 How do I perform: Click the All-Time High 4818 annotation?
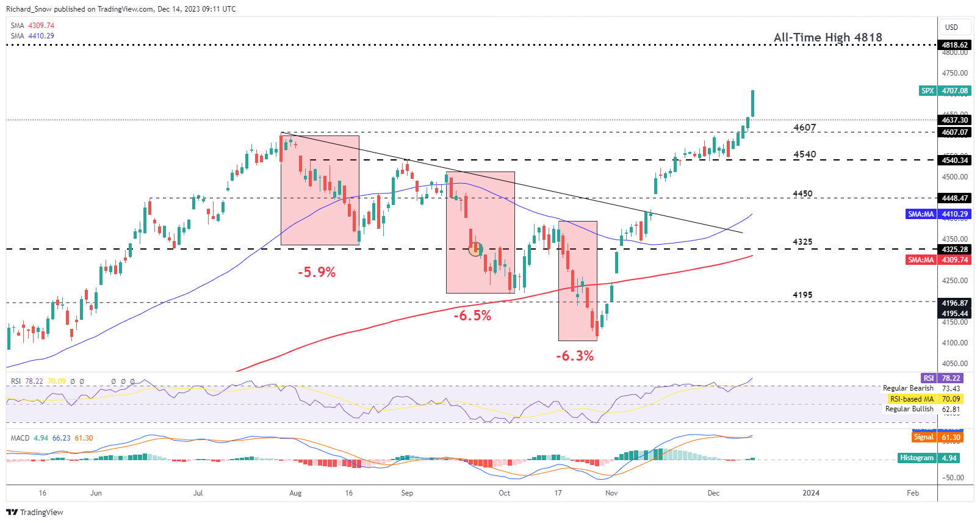pos(827,37)
